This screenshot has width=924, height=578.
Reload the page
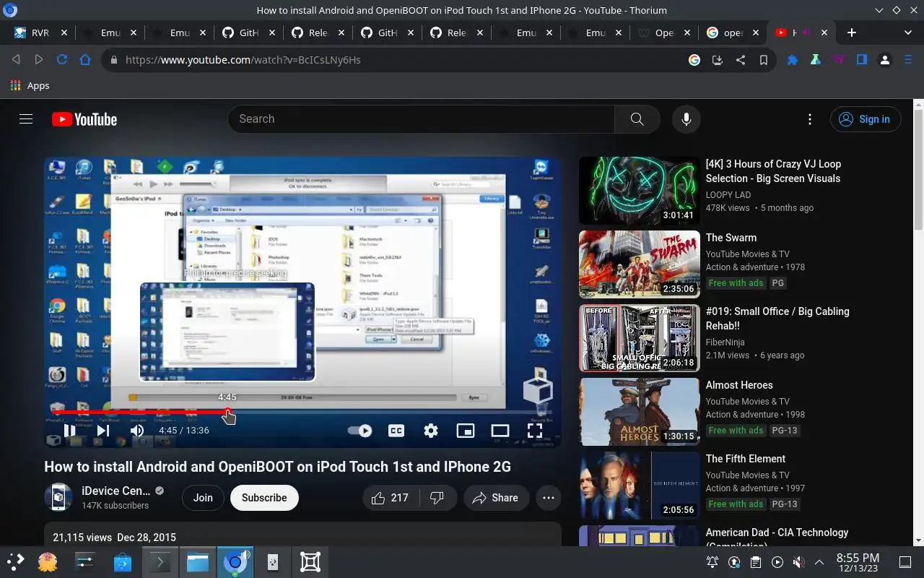click(62, 60)
